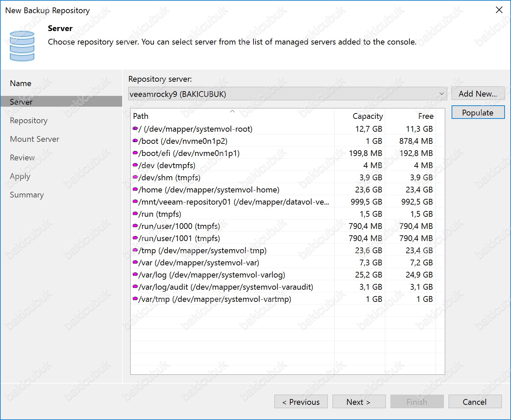Click the volume icon for /mnt/veeam-repository01
The width and height of the screenshot is (511, 420).
click(x=135, y=202)
